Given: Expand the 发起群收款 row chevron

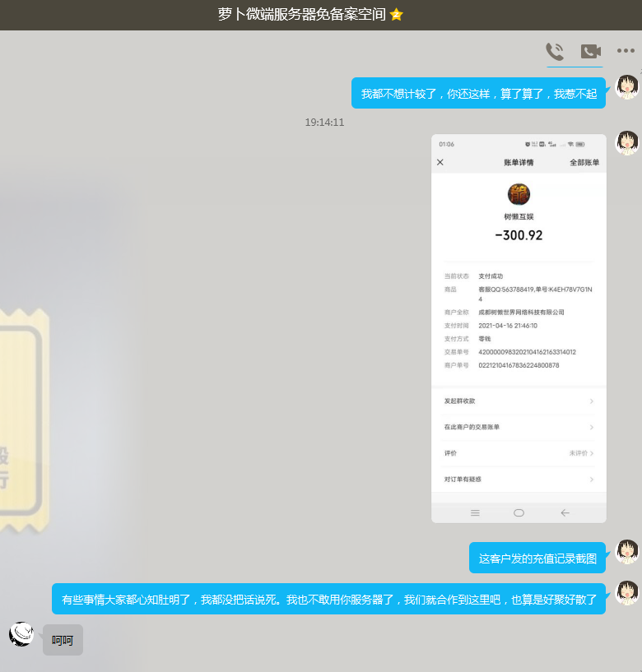Looking at the screenshot, I should coord(591,401).
